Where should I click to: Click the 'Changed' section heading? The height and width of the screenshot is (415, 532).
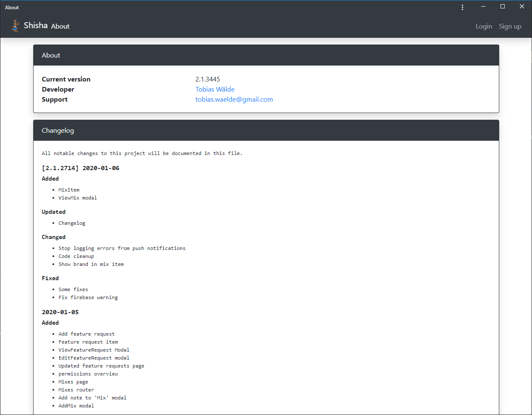54,237
